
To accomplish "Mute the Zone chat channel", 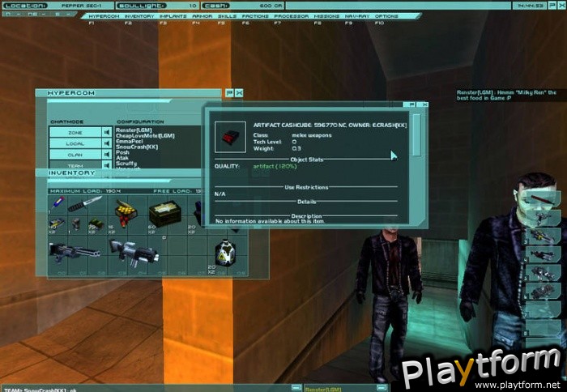I will [107, 133].
